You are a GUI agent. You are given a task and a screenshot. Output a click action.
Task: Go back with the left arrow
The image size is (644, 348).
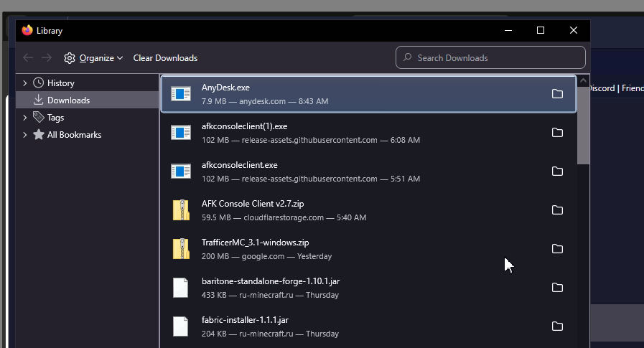point(28,58)
